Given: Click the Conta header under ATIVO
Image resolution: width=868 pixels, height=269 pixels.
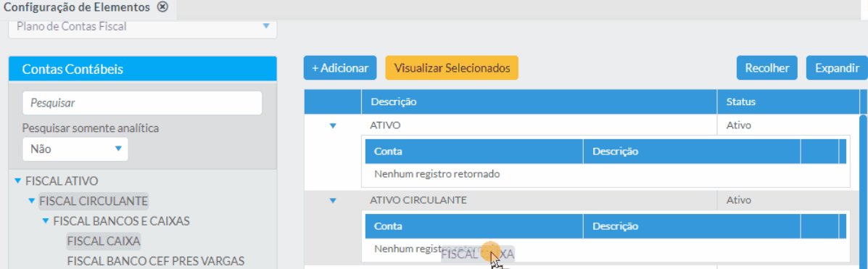Looking at the screenshot, I should point(474,151).
